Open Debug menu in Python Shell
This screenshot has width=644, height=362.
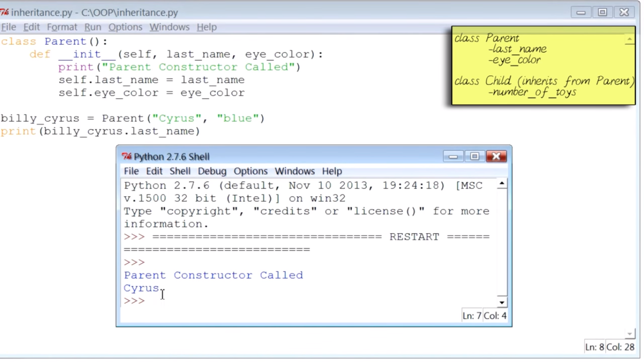(x=212, y=171)
